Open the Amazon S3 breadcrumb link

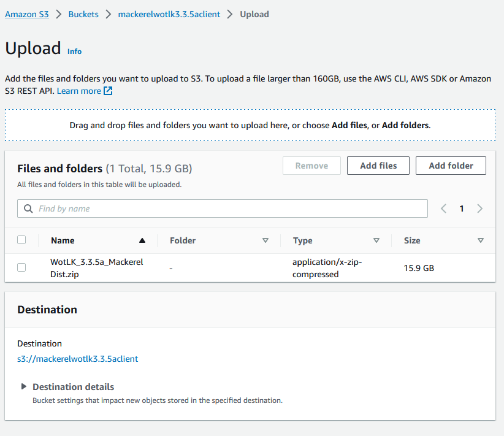point(27,14)
